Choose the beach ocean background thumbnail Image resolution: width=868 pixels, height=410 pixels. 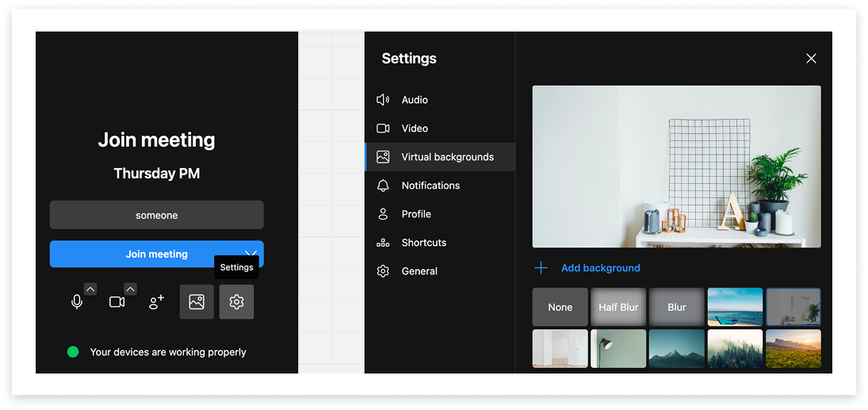[735, 307]
